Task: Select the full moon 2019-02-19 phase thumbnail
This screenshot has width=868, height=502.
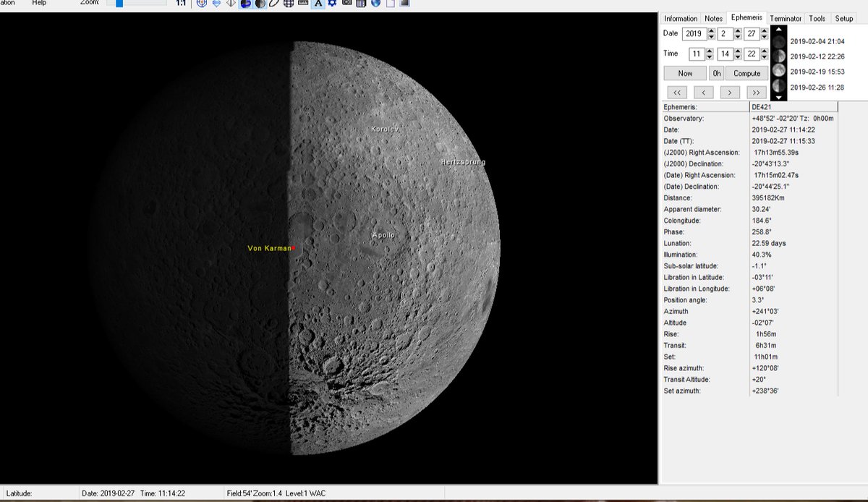Action: coord(778,71)
